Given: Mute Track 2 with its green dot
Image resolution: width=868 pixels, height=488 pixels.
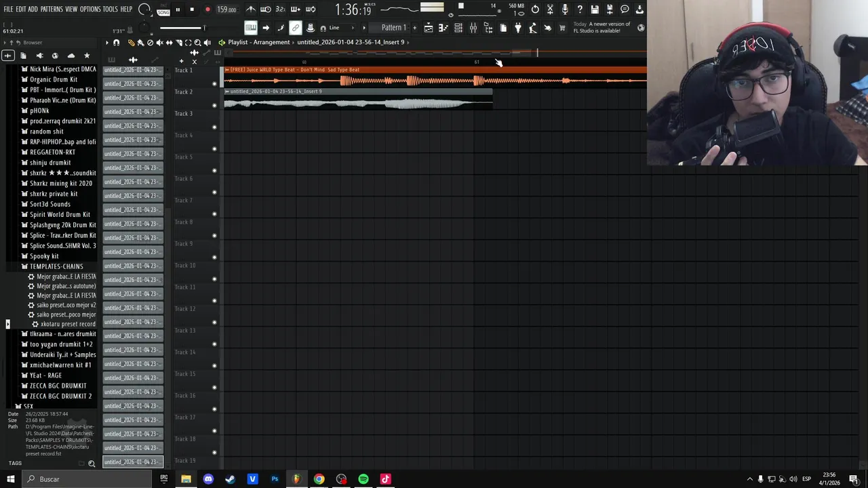Looking at the screenshot, I should click(x=214, y=106).
